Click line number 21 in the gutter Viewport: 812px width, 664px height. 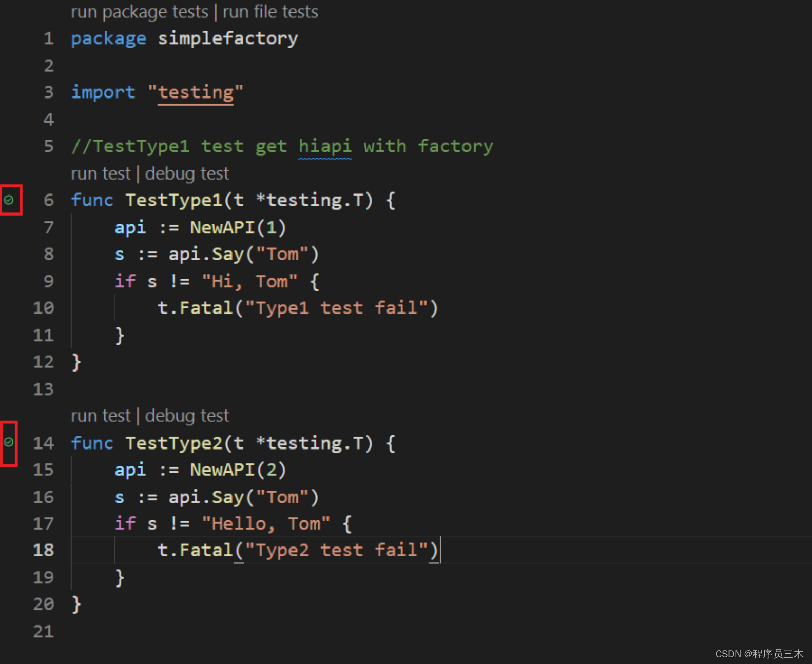click(x=44, y=631)
